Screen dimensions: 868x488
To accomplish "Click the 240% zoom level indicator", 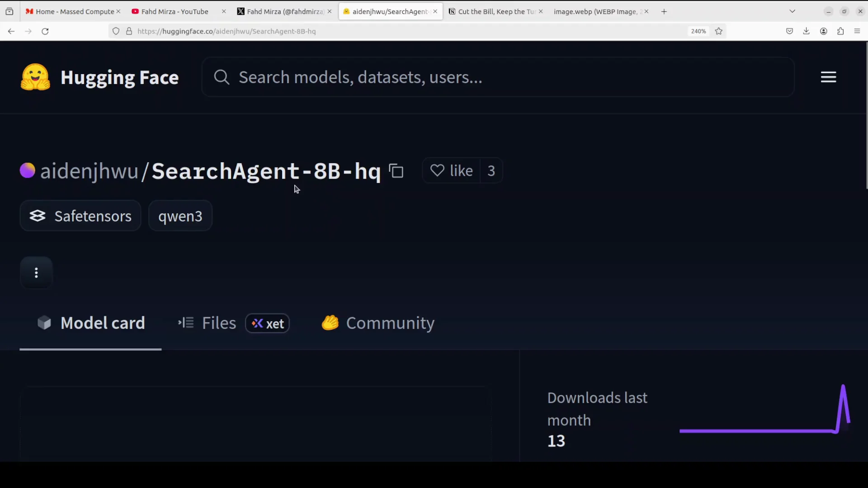I will pos(698,31).
